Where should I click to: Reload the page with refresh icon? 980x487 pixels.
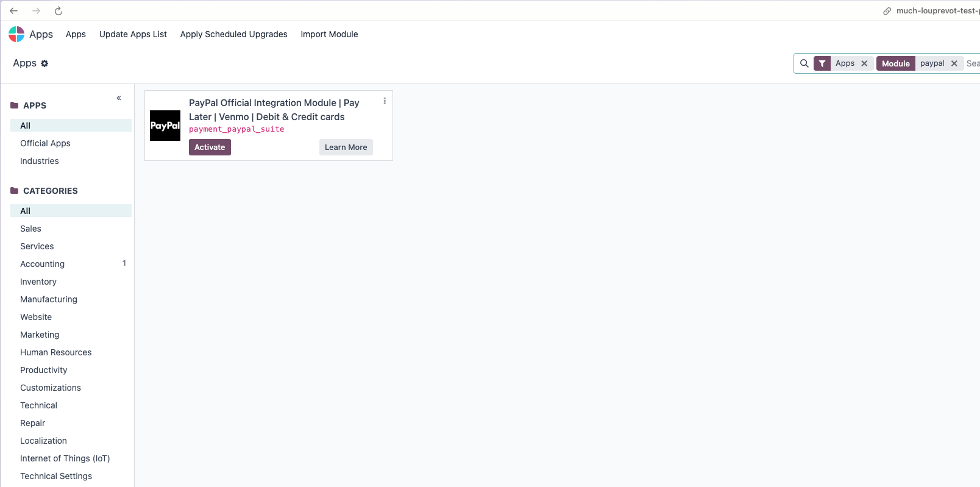(59, 11)
